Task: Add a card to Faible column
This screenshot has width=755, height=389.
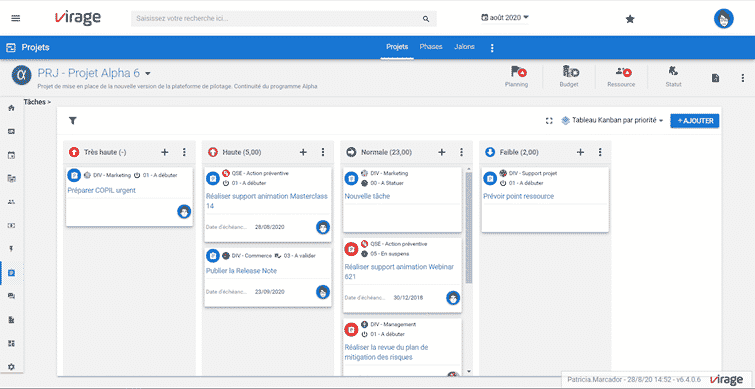Action: 580,152
